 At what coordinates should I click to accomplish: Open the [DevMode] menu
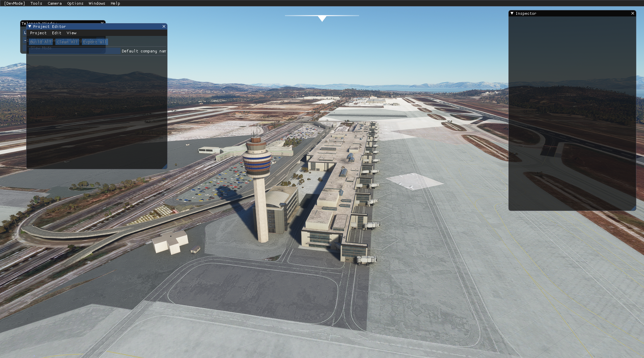pos(14,3)
